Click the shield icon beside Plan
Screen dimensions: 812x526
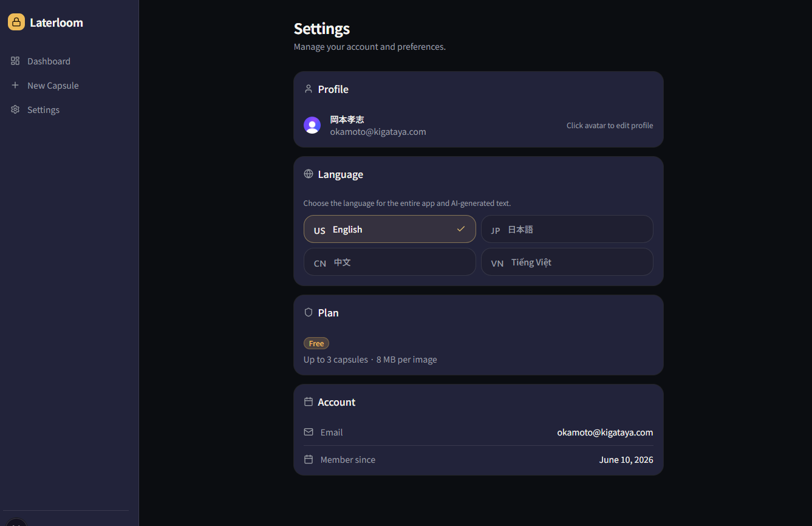309,312
